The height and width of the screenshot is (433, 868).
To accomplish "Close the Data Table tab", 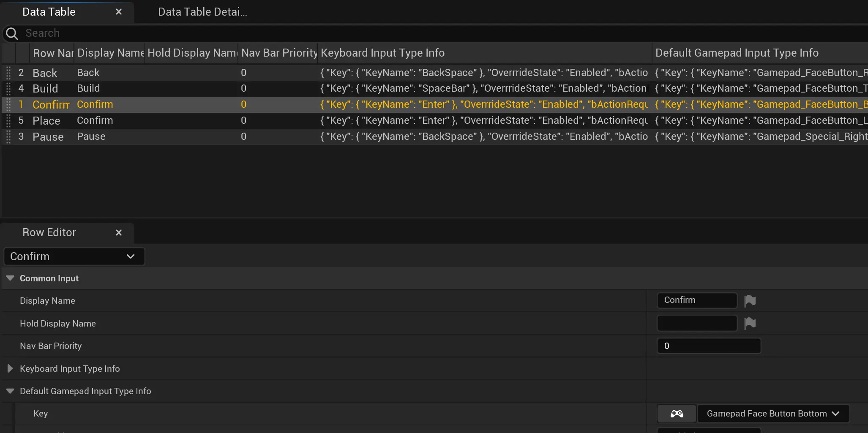I will point(119,12).
